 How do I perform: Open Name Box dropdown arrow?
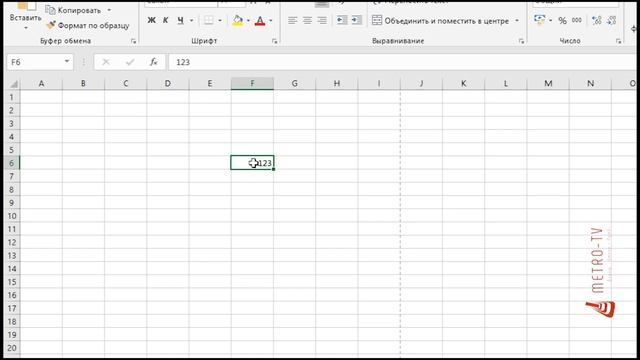coord(67,62)
